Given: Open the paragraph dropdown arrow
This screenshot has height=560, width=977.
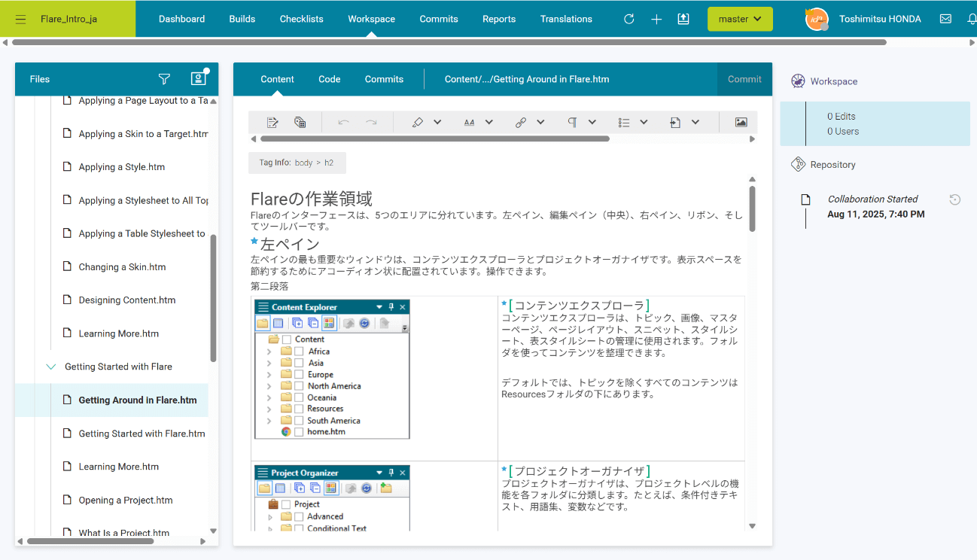Looking at the screenshot, I should click(x=592, y=122).
